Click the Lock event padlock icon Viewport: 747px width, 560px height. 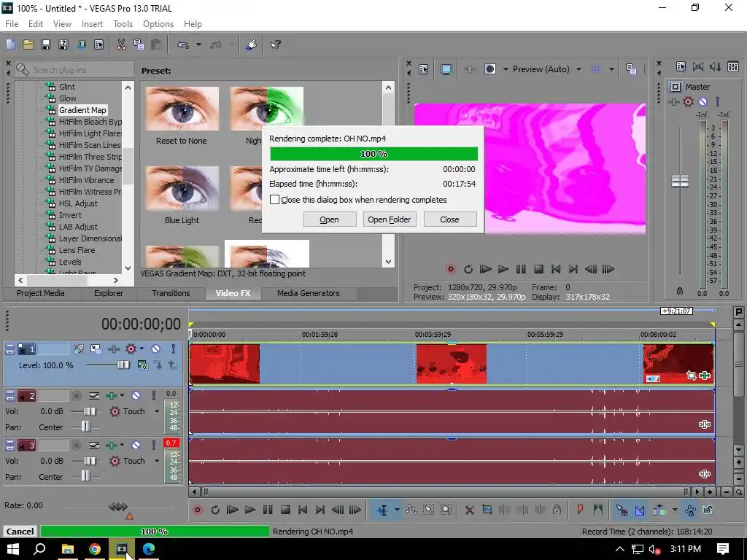click(557, 510)
